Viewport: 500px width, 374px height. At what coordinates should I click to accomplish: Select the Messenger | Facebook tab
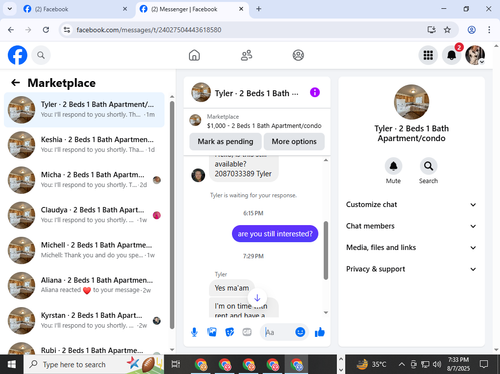point(191,9)
